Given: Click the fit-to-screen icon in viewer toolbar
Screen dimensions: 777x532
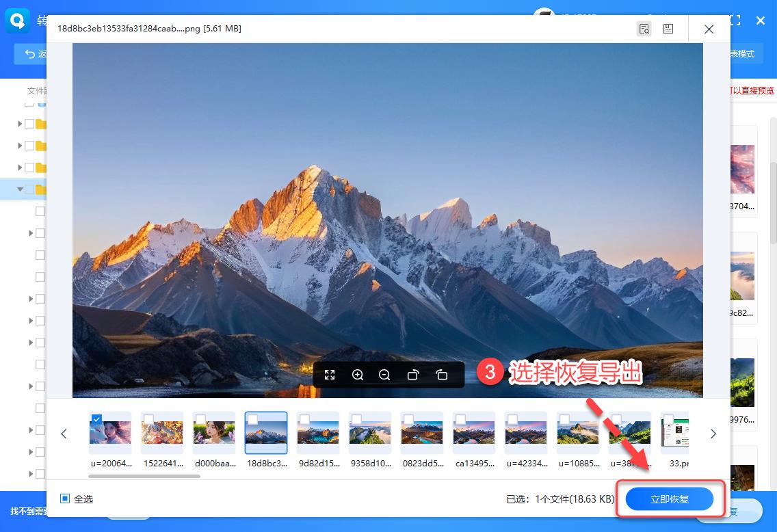Looking at the screenshot, I should [329, 375].
